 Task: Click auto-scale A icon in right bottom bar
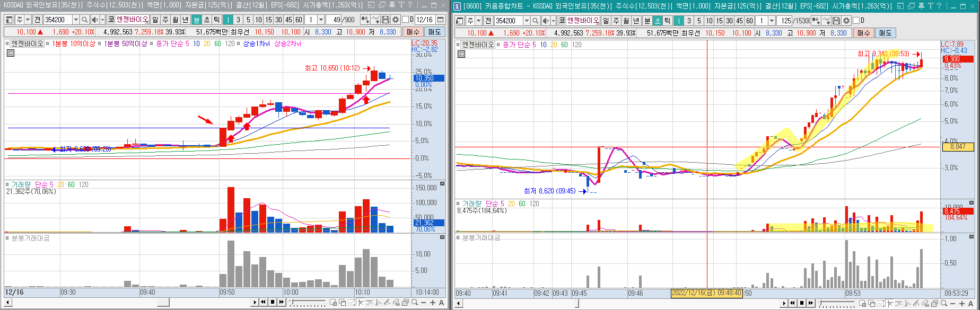(x=972, y=303)
